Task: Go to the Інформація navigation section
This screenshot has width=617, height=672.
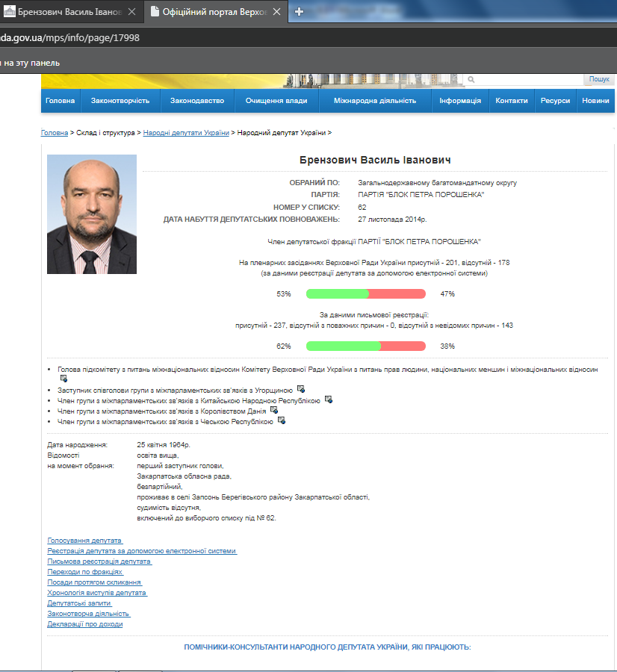Action: pyautogui.click(x=460, y=101)
